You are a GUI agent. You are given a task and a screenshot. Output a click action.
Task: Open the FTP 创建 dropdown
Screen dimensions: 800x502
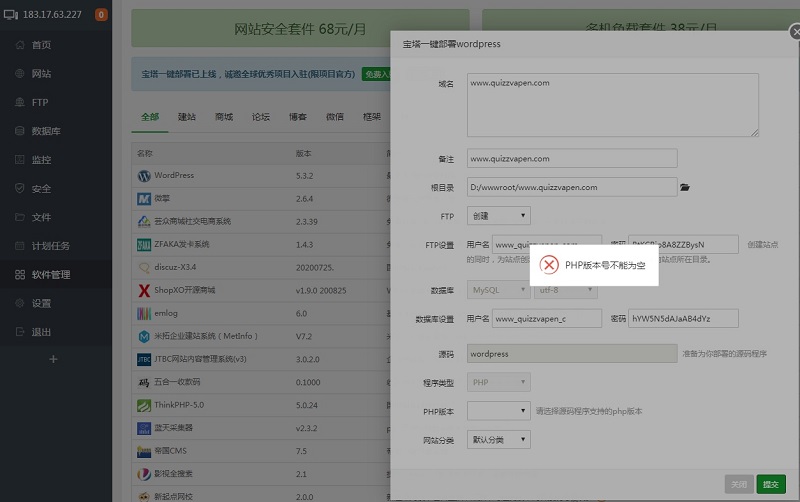click(498, 215)
